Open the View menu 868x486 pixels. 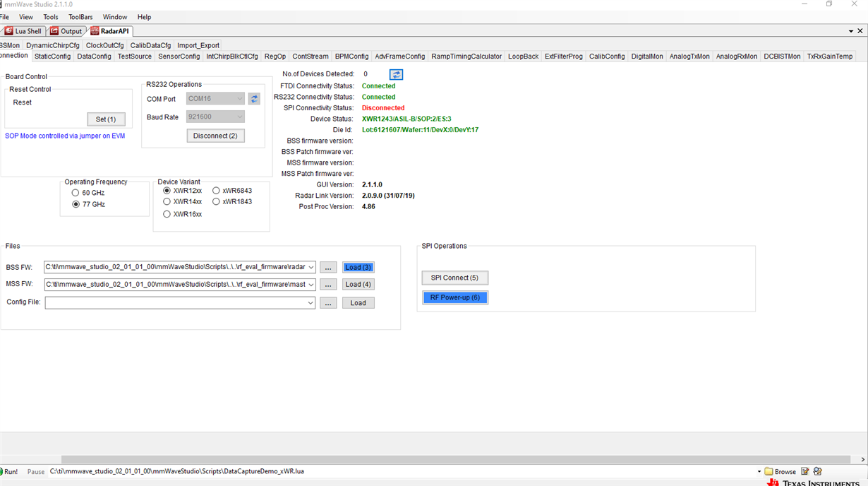click(x=25, y=17)
